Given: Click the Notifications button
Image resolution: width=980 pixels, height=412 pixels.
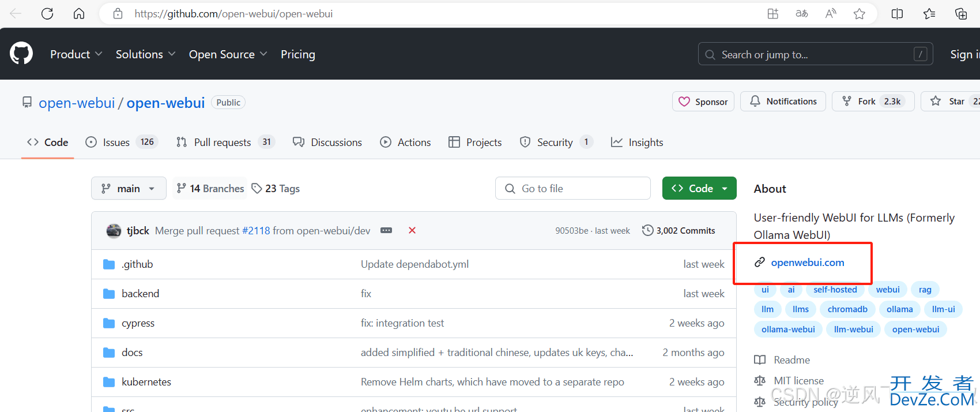Looking at the screenshot, I should 783,102.
